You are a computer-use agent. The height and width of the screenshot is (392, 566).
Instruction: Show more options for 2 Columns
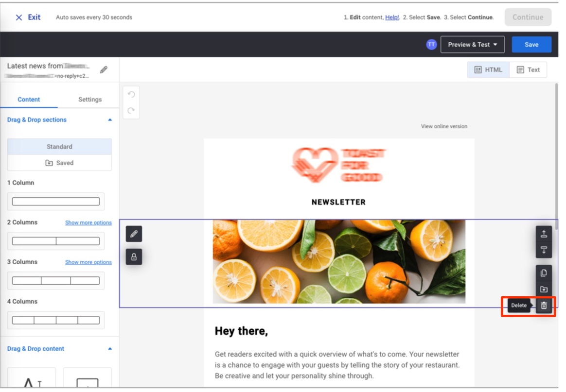click(88, 222)
